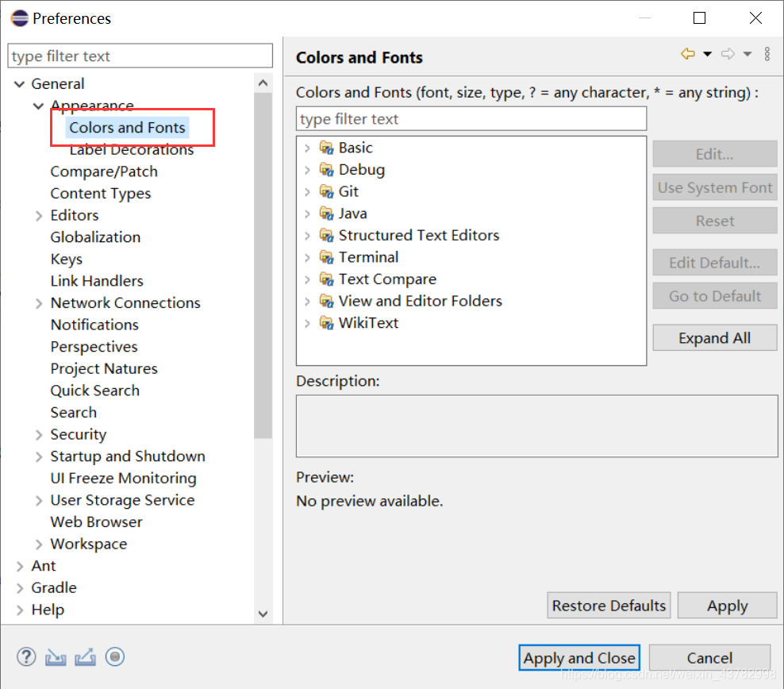
Task: Click the Debug folder icon
Action: tap(326, 170)
